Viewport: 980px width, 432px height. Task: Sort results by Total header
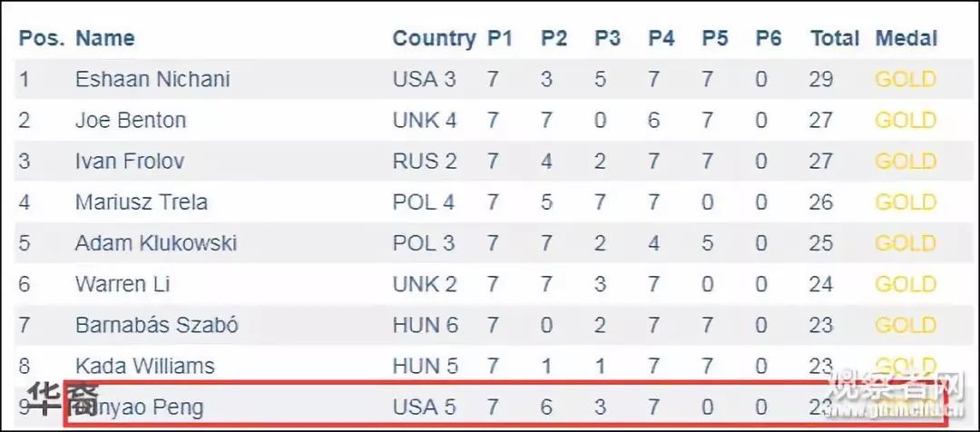(x=835, y=38)
